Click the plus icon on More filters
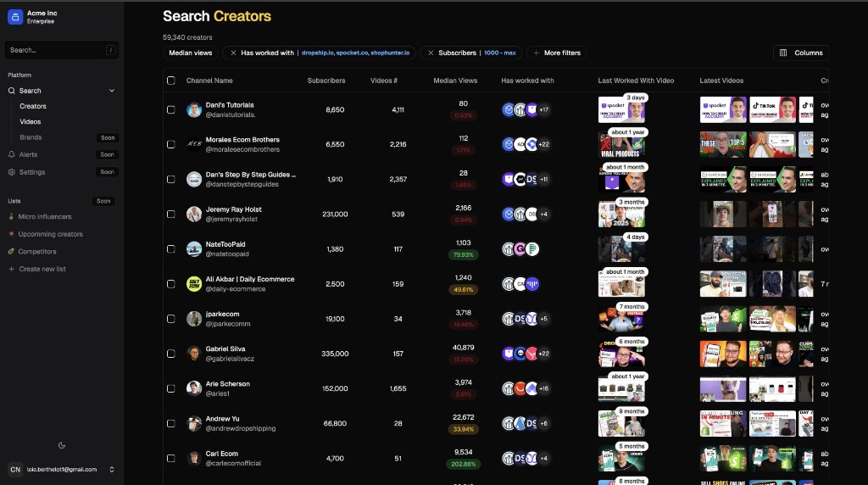Image resolution: width=868 pixels, height=485 pixels. [536, 53]
